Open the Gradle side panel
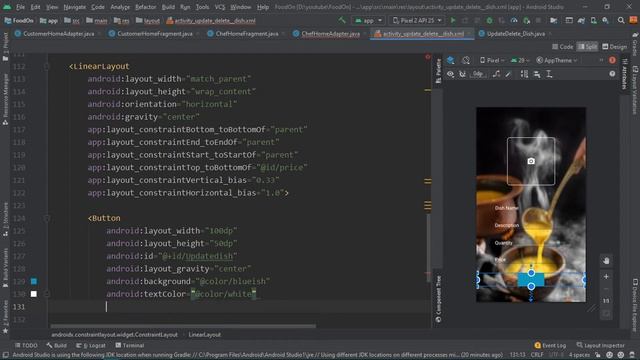The image size is (640, 360). [x=635, y=45]
